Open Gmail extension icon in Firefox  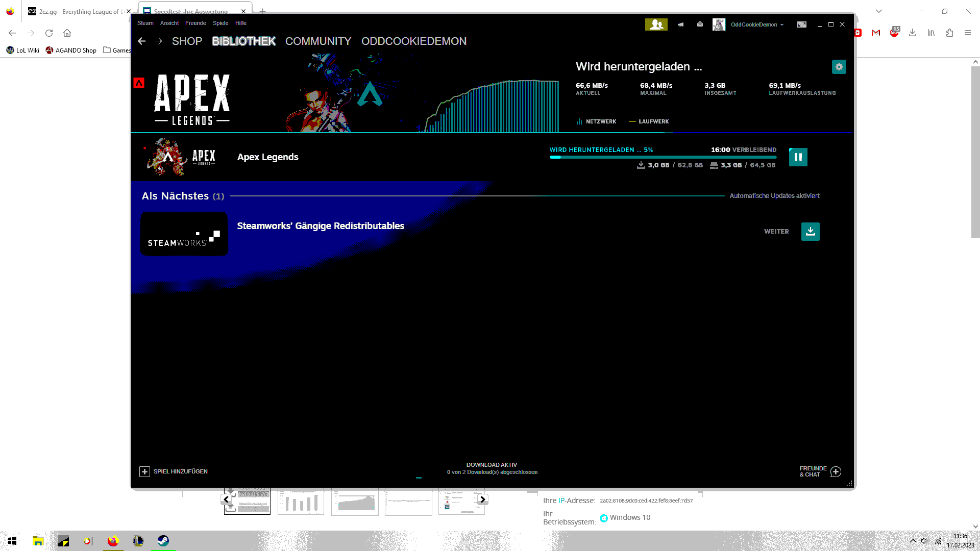click(x=876, y=33)
